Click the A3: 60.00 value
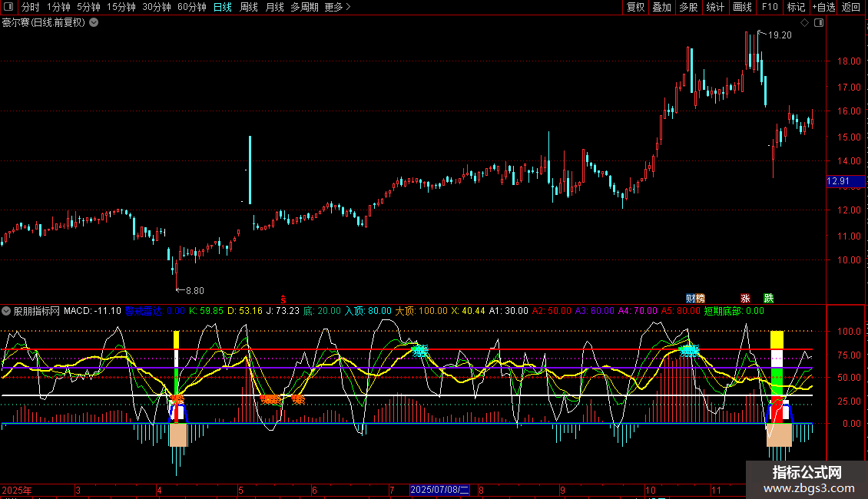 pos(595,311)
